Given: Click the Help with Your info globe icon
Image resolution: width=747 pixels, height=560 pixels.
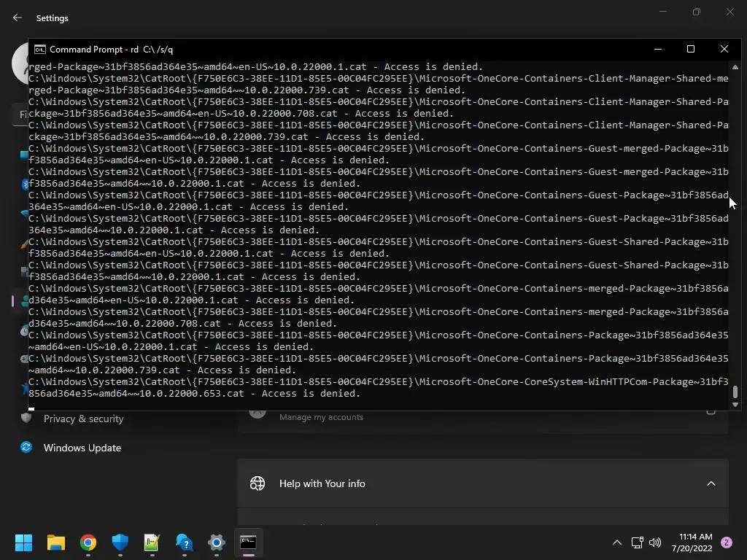Looking at the screenshot, I should pos(258,483).
